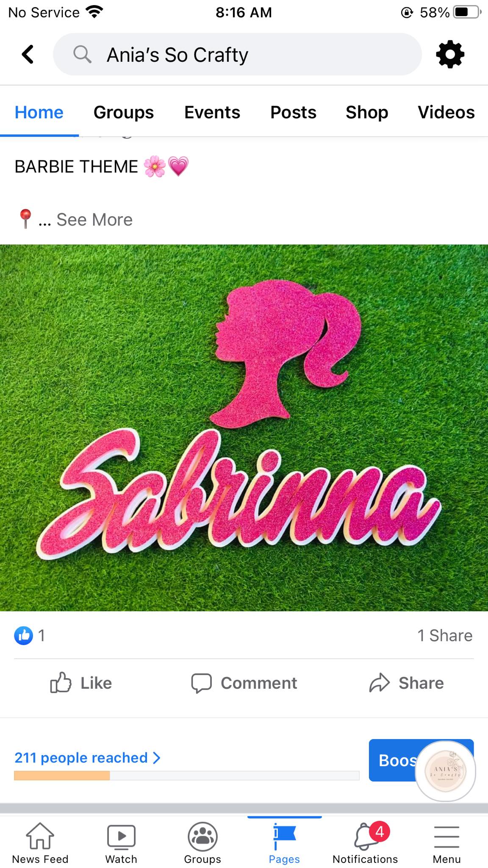Viewport: 488px width, 868px height.
Task: Open page settings gear icon
Action: pyautogui.click(x=450, y=54)
